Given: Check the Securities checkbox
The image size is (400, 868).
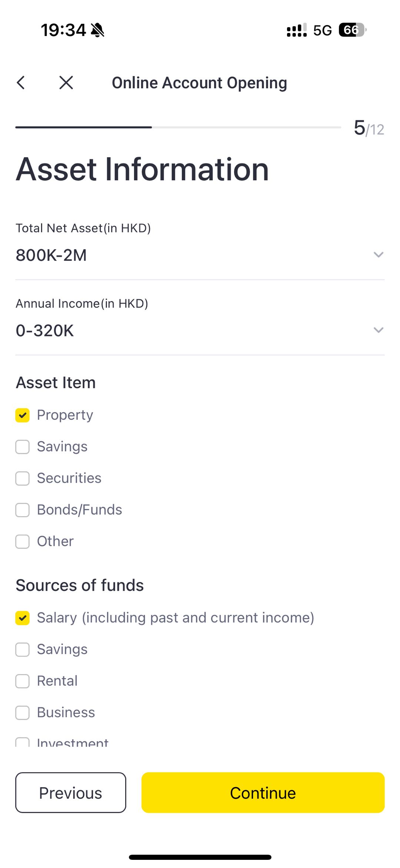Looking at the screenshot, I should click(23, 478).
